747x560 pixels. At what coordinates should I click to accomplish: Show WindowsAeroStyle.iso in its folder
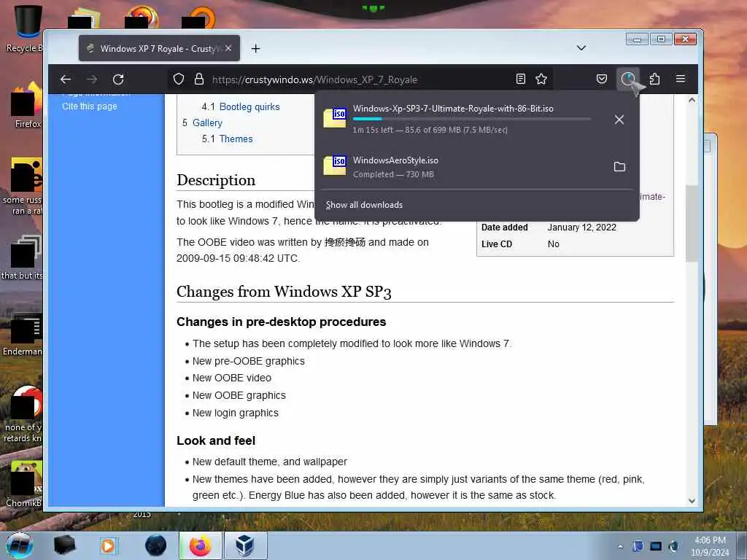click(619, 167)
